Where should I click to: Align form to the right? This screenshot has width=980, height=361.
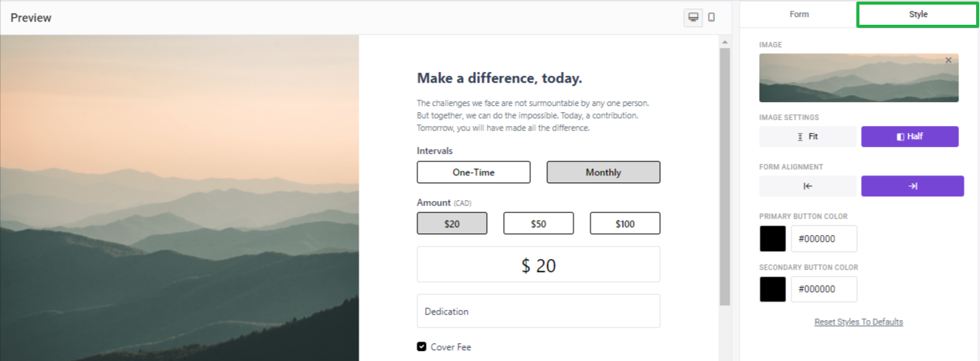click(913, 186)
